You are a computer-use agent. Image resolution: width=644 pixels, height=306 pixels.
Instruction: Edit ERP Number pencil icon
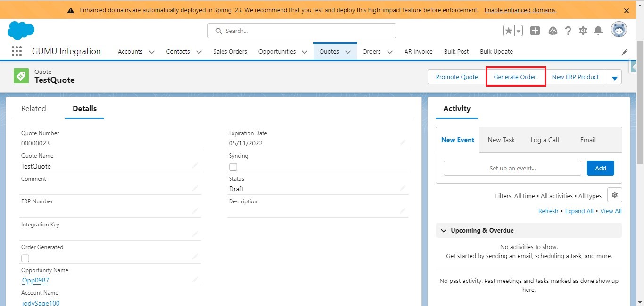tap(195, 211)
